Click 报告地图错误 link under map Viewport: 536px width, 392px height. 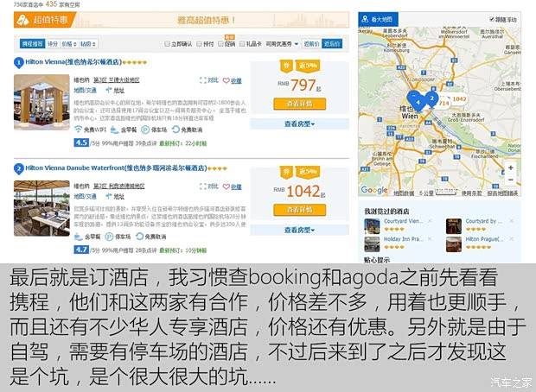pyautogui.click(x=502, y=193)
